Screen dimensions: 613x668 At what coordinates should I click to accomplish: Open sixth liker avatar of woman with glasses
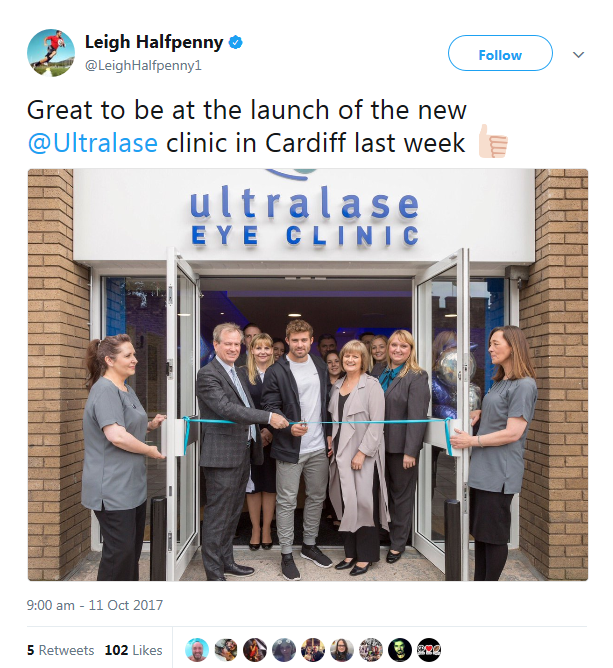(342, 650)
